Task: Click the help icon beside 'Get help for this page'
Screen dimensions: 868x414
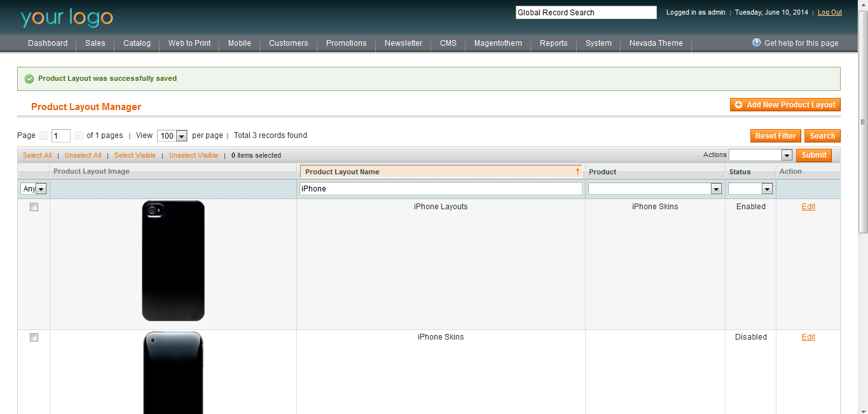Action: click(757, 43)
